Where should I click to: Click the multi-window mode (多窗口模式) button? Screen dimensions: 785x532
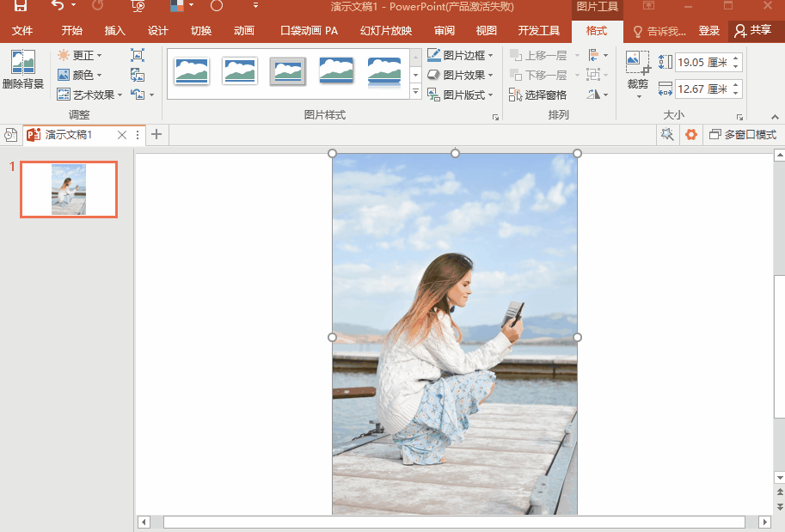[x=744, y=134]
